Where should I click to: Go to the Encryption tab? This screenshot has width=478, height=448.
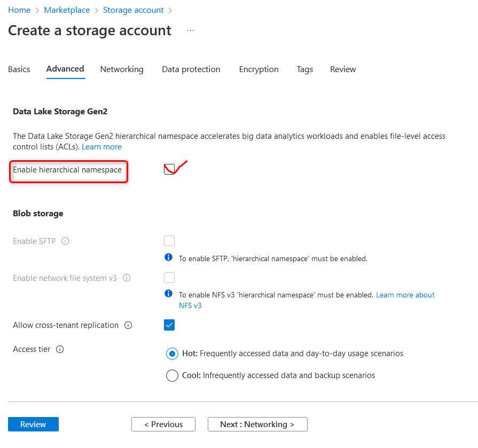point(258,69)
